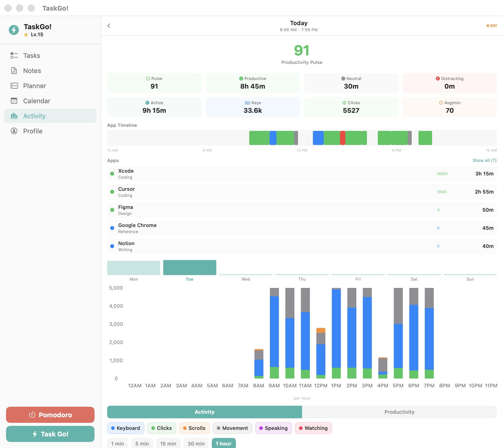503x448 pixels.
Task: Toggle the Movement series filter
Action: pyautogui.click(x=232, y=428)
